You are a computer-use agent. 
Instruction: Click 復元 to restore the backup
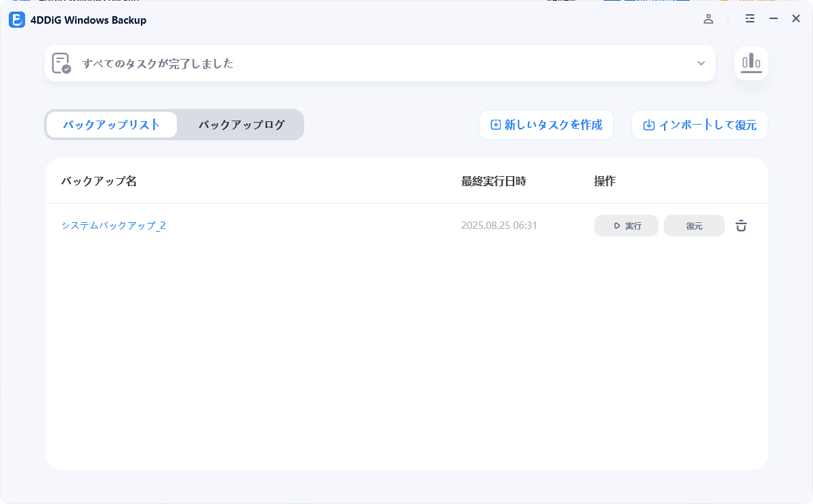(x=694, y=225)
